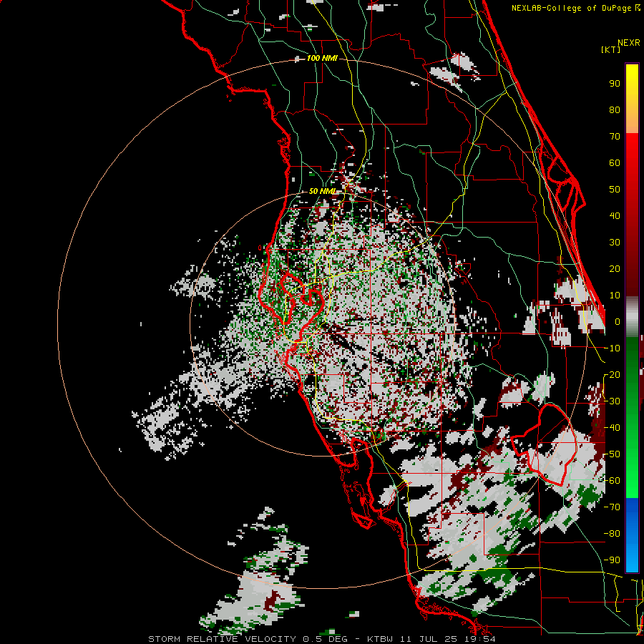The width and height of the screenshot is (644, 644).
Task: Click the -50 value on the velocity scale
Action: click(x=612, y=454)
